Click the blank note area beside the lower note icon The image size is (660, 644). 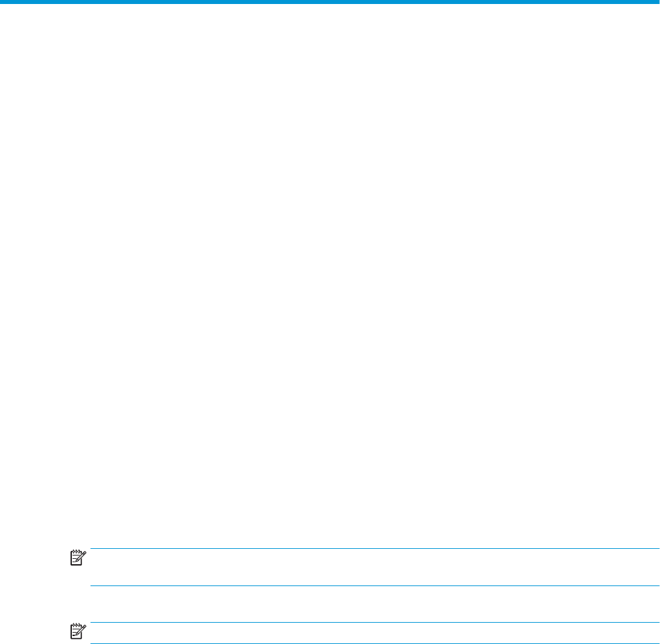[375, 633]
